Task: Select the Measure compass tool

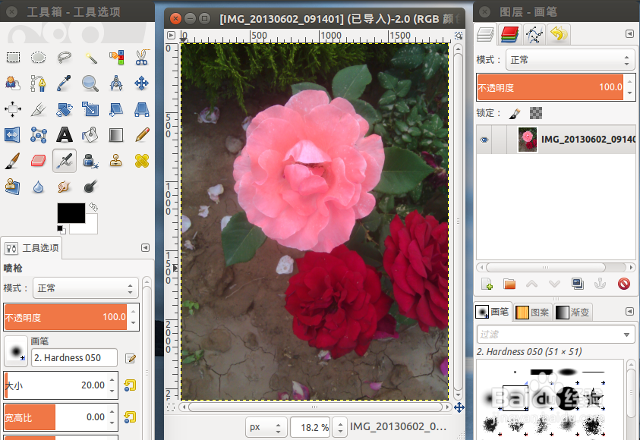Action: [x=116, y=83]
